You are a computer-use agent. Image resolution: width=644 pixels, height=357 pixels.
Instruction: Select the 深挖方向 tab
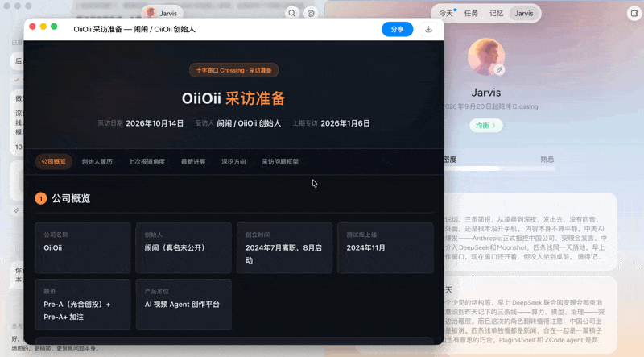pyautogui.click(x=233, y=162)
